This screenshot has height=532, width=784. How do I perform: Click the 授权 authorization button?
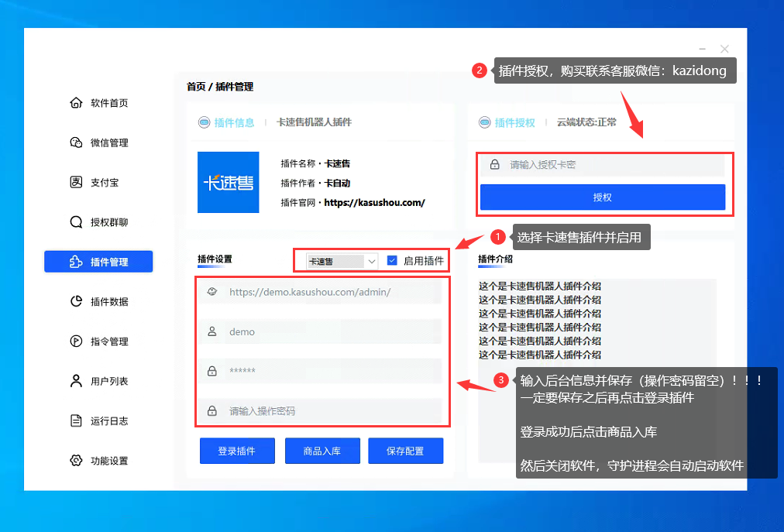point(603,197)
